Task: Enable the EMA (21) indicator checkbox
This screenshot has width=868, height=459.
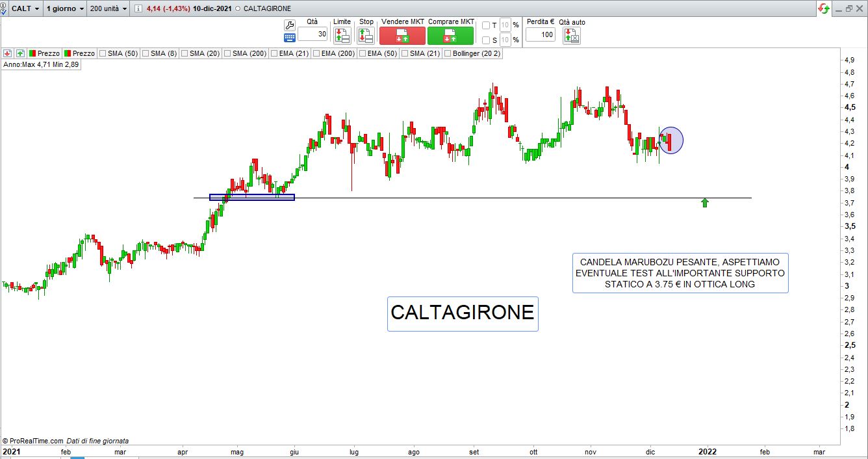Action: coord(274,53)
